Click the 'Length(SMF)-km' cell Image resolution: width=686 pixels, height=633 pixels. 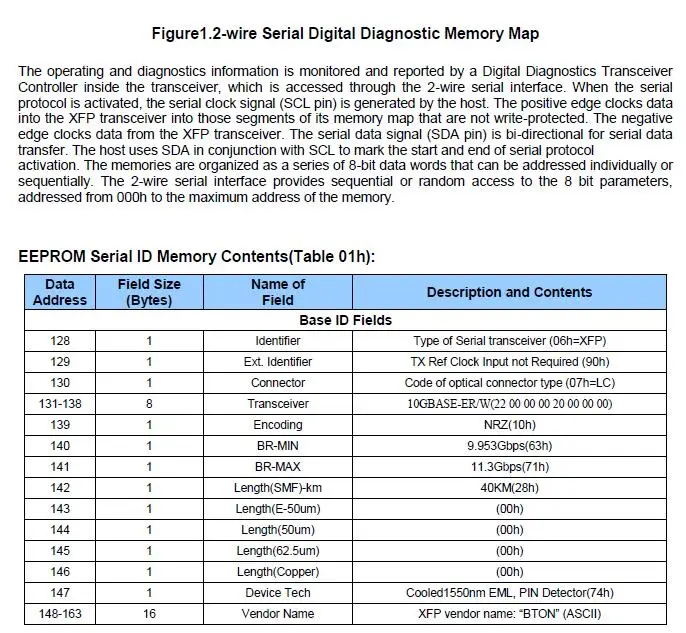tap(278, 488)
